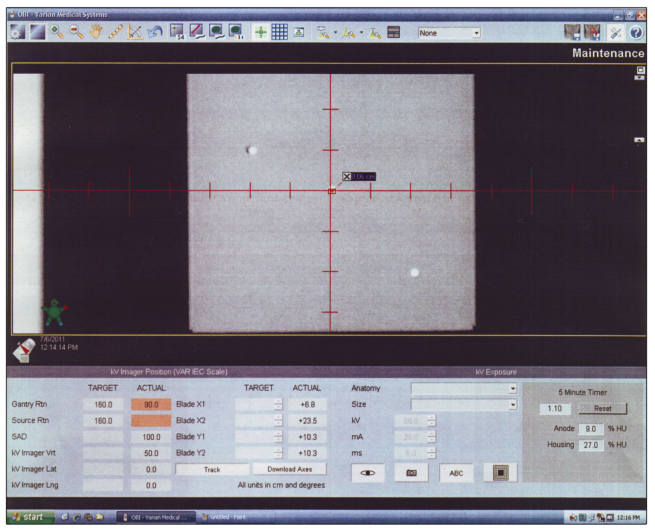Click the eye icon exposure button

coord(367,473)
